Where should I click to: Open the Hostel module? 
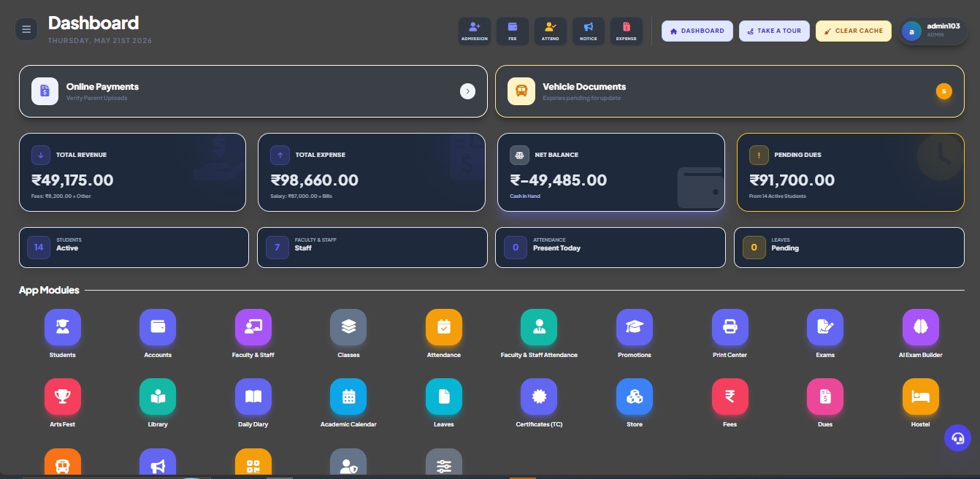click(921, 396)
